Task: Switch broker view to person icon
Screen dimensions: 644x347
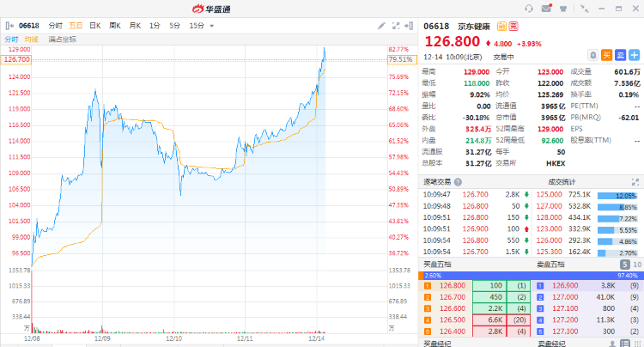Action: coord(612,344)
